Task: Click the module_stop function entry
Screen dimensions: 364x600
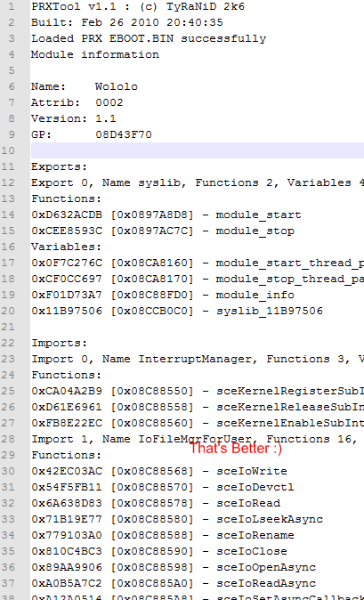Action: [x=163, y=231]
